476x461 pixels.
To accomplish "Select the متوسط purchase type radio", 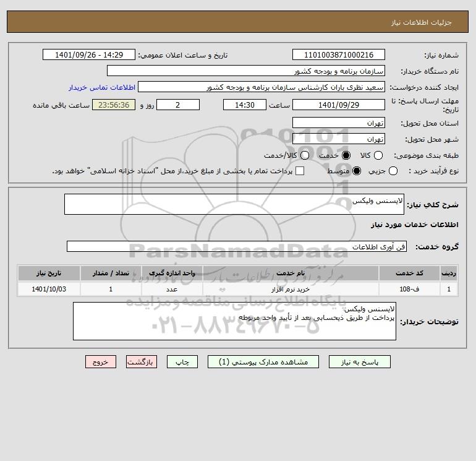I will point(357,171).
